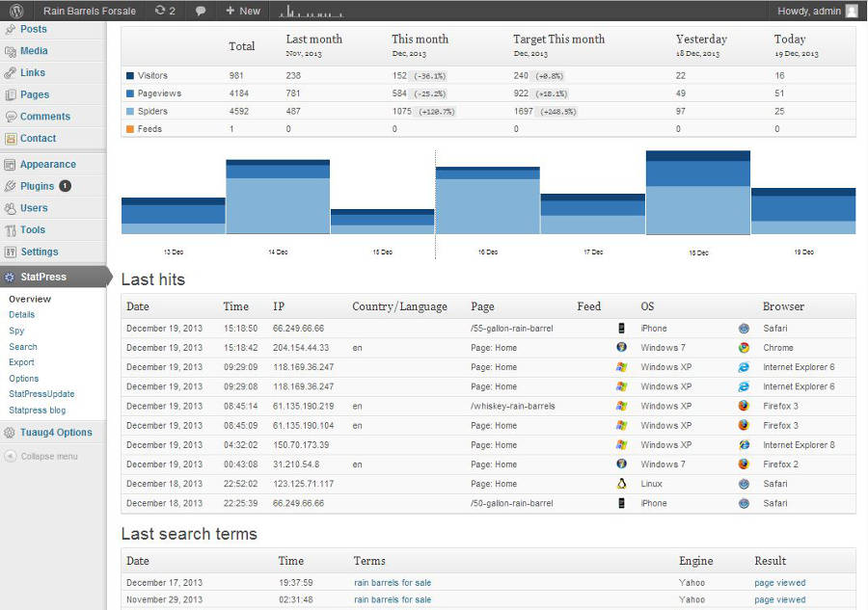Click the Plugins plug icon
This screenshot has width=868, height=610.
(x=10, y=186)
